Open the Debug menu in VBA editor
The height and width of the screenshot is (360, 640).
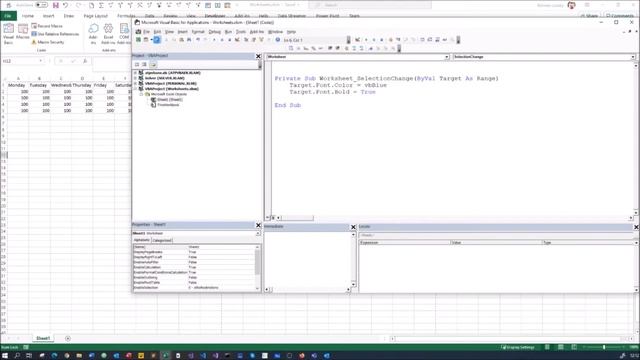(214, 32)
